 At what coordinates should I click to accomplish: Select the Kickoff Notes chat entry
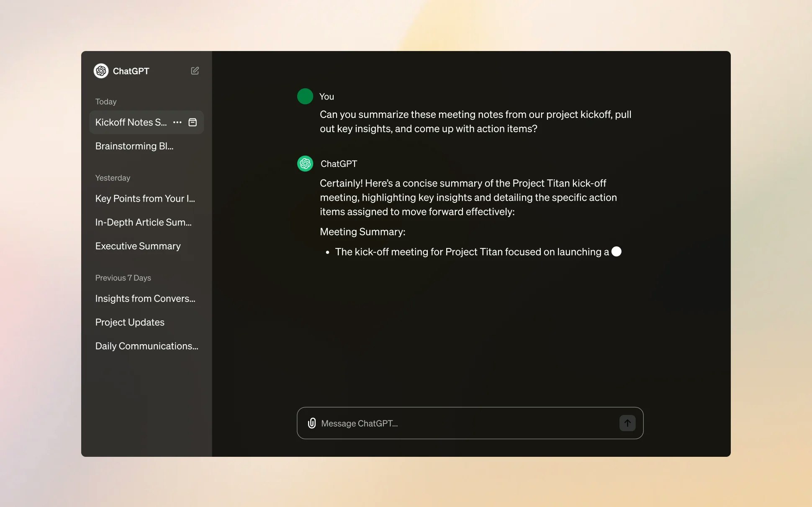point(131,122)
